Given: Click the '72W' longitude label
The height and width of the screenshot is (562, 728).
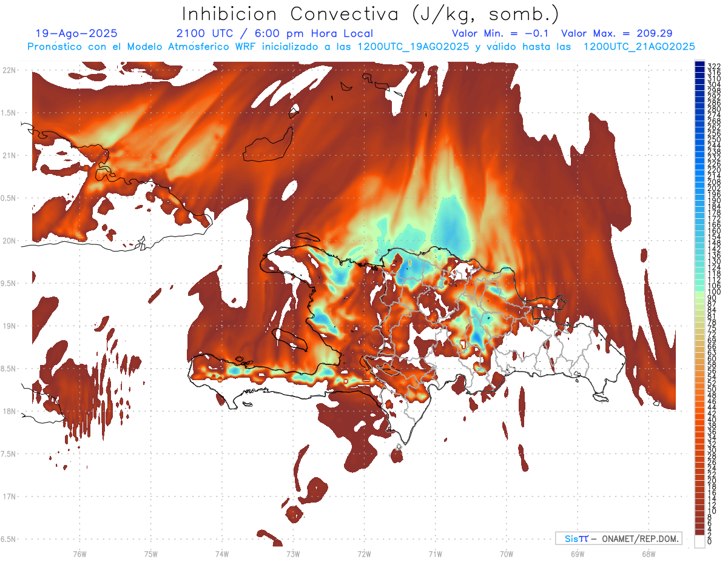Looking at the screenshot, I should (x=365, y=554).
